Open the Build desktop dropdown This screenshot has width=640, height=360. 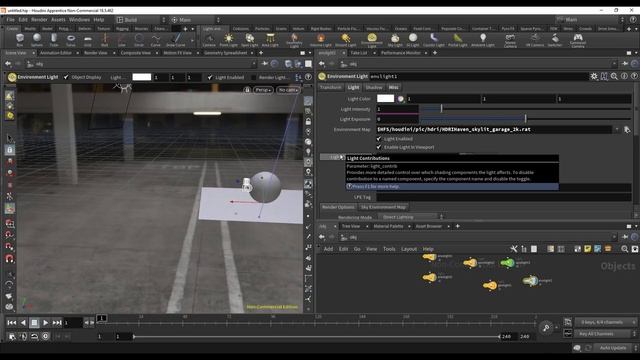coord(141,20)
